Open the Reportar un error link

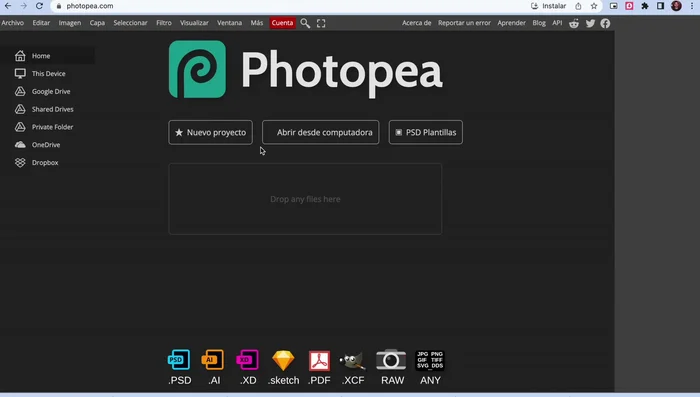point(464,23)
